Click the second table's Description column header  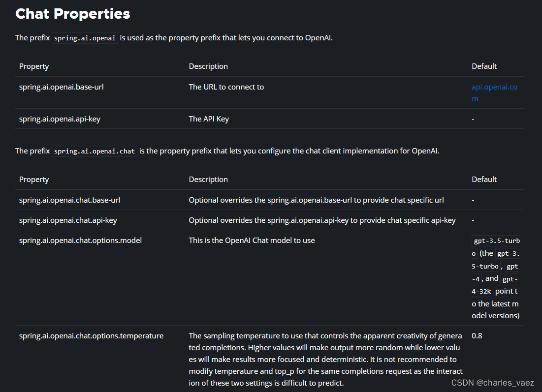coord(208,179)
